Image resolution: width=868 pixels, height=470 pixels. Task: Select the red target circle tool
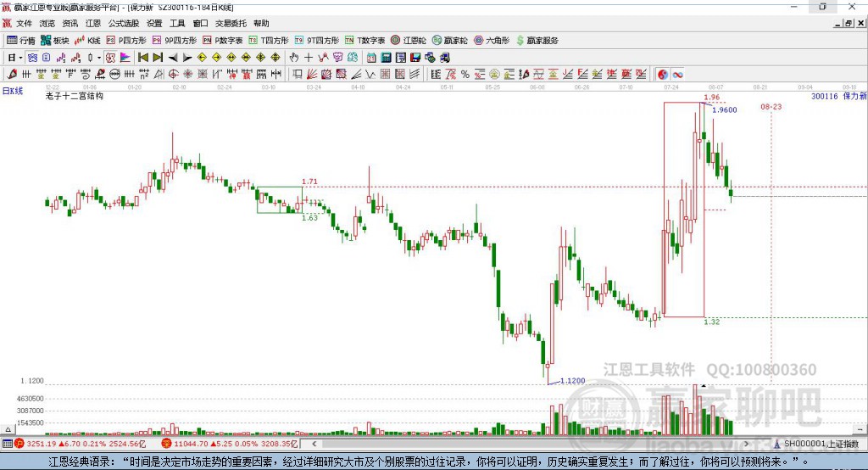click(173, 75)
